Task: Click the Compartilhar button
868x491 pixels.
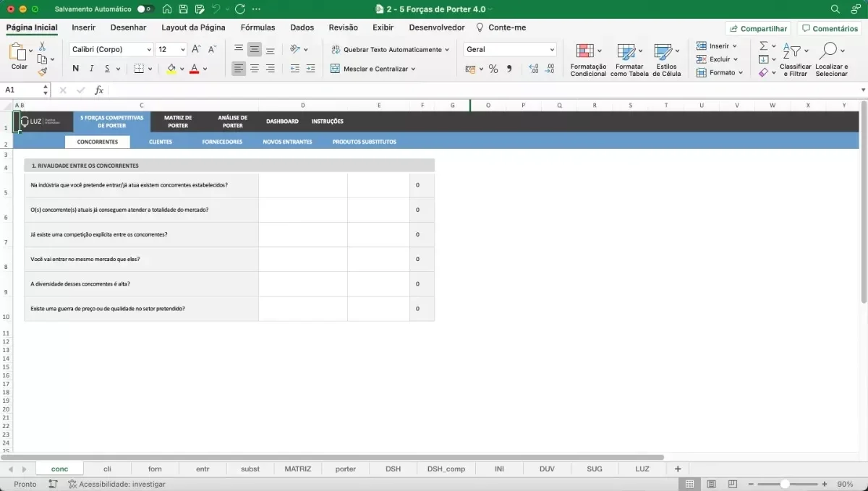Action: click(758, 28)
